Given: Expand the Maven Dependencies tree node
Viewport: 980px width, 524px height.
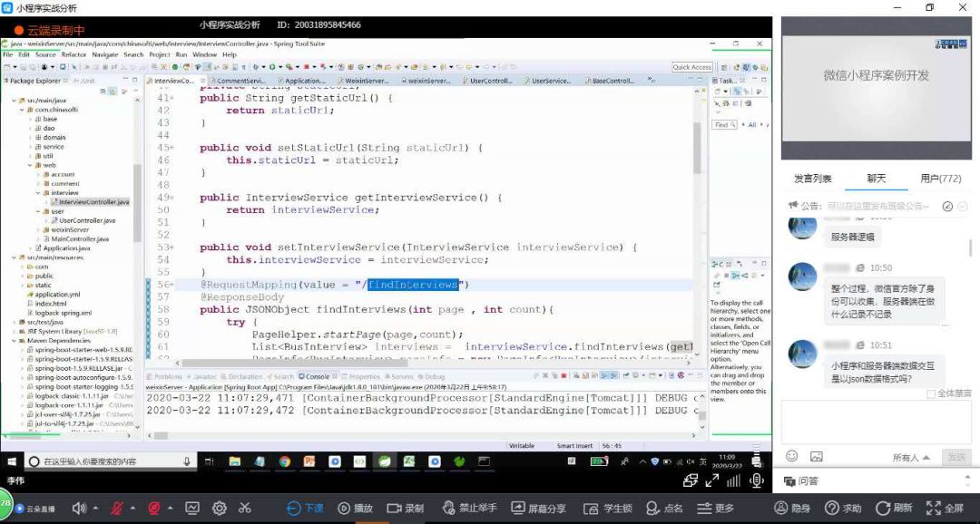Looking at the screenshot, I should coord(14,341).
